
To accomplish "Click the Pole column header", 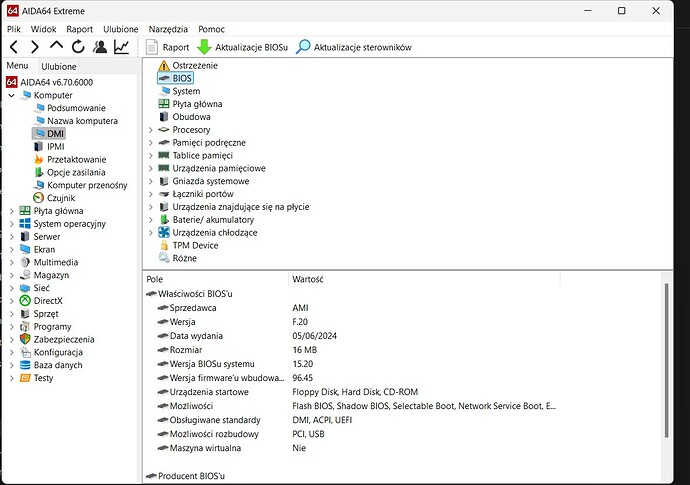I will tap(216, 279).
